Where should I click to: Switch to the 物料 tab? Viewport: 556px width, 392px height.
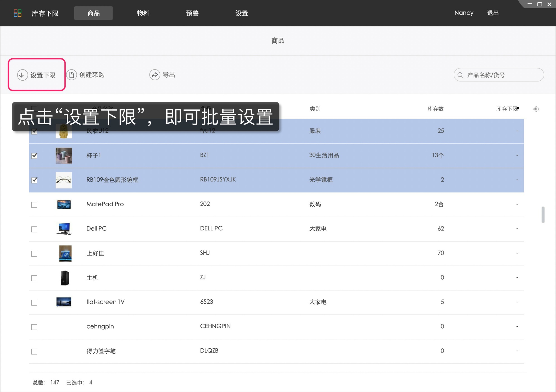pos(143,13)
